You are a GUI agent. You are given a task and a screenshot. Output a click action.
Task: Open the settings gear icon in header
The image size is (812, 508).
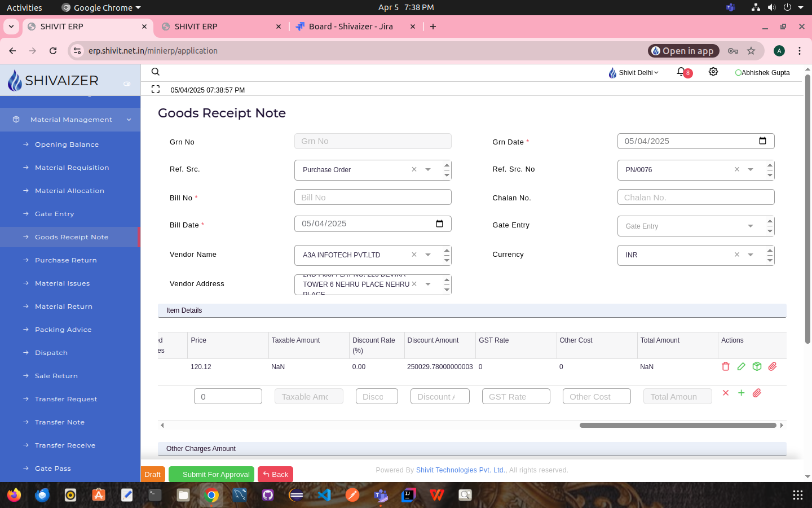713,72
